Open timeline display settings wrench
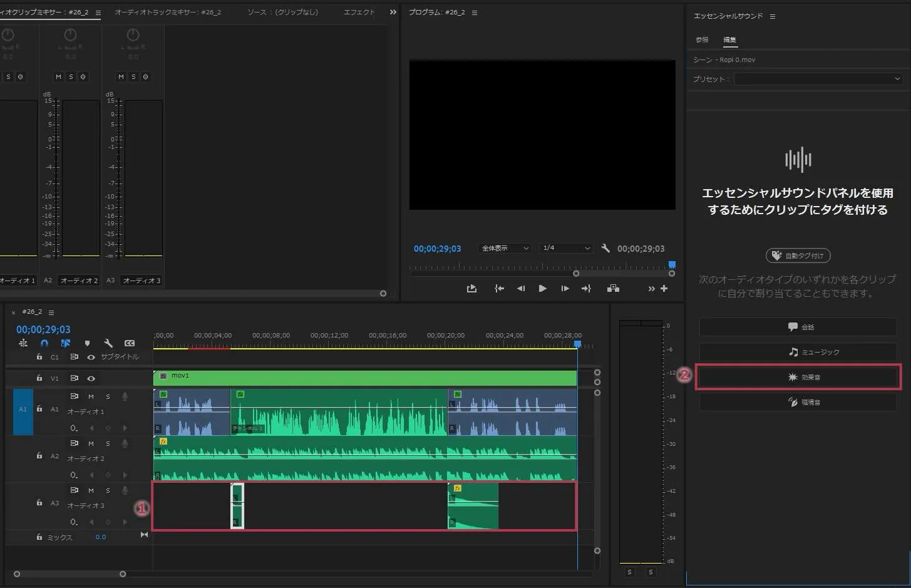This screenshot has width=911, height=588. 108,343
